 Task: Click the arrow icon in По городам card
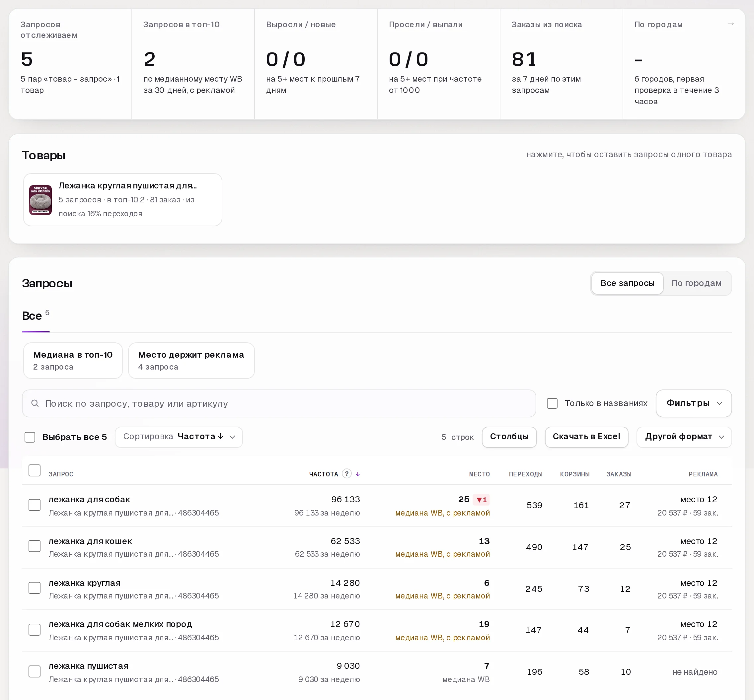point(731,24)
